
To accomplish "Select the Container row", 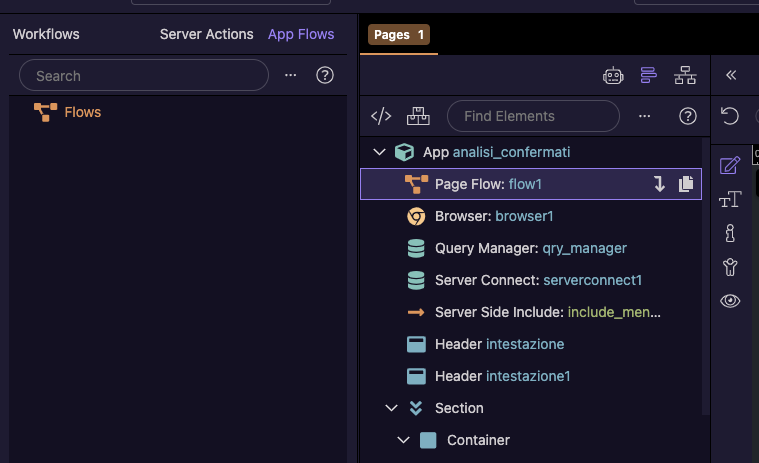I will (531, 440).
